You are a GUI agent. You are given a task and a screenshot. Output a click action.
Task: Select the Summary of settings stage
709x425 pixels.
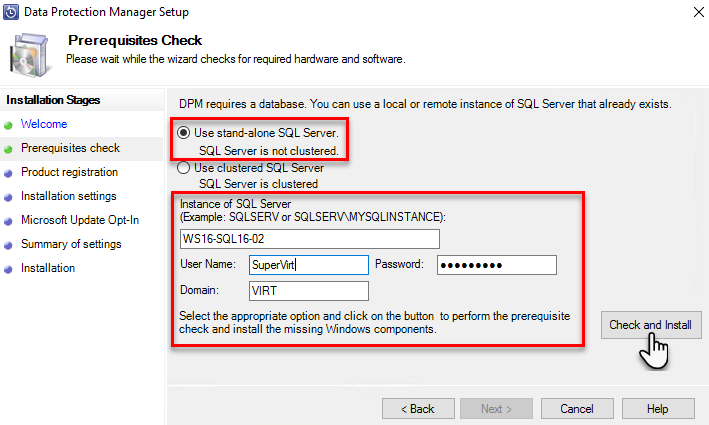pyautogui.click(x=71, y=244)
